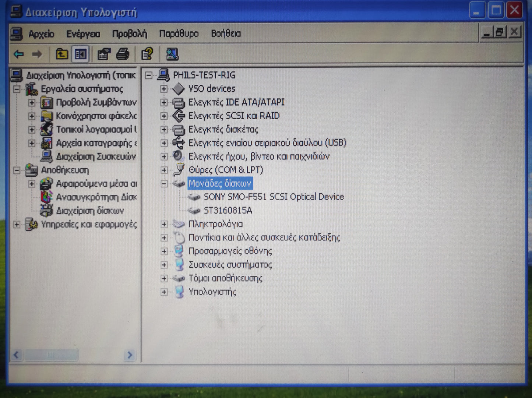Select the Προβολή Συμβάντων (Event Viewer) icon
The width and height of the screenshot is (532, 398).
click(x=47, y=103)
